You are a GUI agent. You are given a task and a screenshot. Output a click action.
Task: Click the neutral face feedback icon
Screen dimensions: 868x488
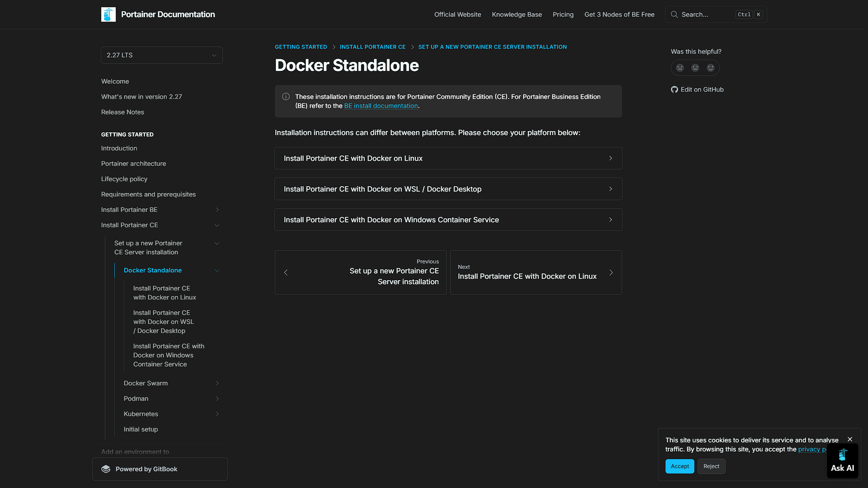click(x=695, y=68)
